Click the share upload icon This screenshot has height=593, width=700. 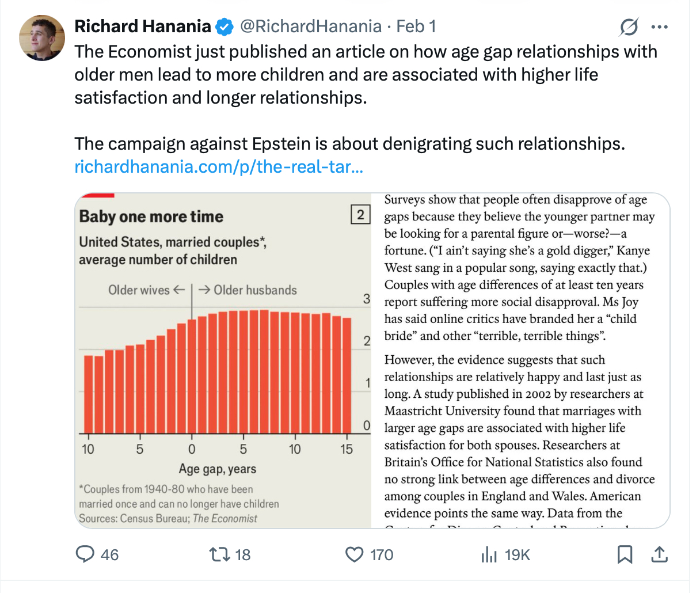tap(659, 554)
